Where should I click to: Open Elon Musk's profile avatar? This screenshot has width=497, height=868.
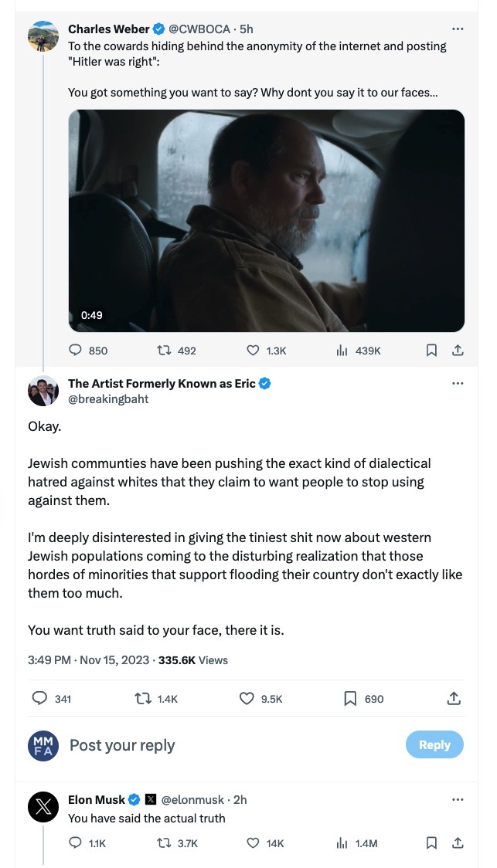[43, 808]
